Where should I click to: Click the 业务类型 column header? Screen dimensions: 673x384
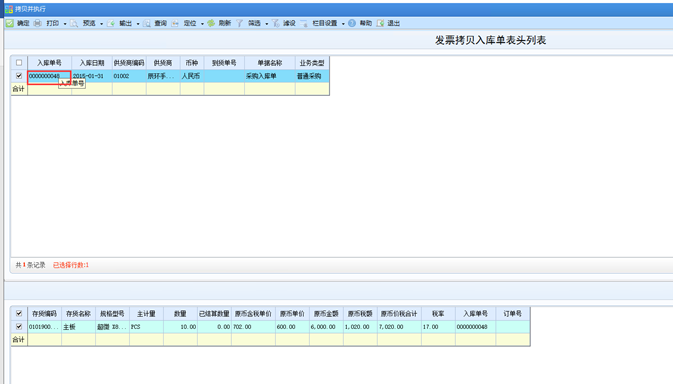312,63
